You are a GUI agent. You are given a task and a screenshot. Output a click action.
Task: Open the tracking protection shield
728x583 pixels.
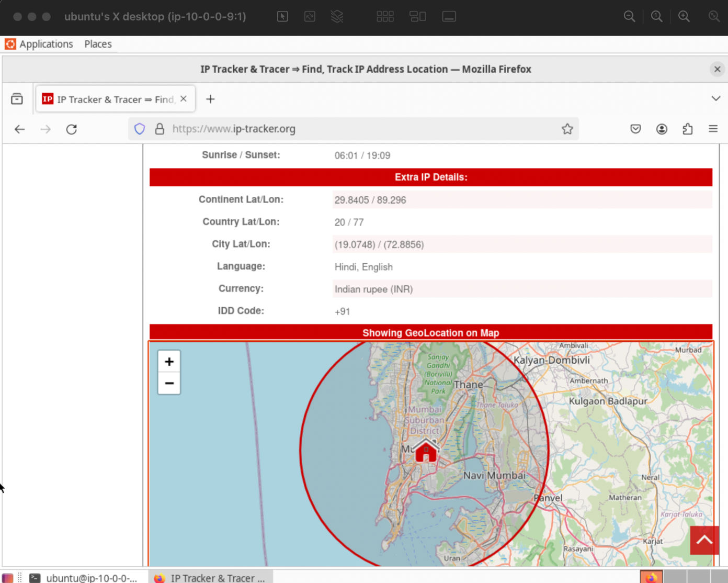pos(140,129)
